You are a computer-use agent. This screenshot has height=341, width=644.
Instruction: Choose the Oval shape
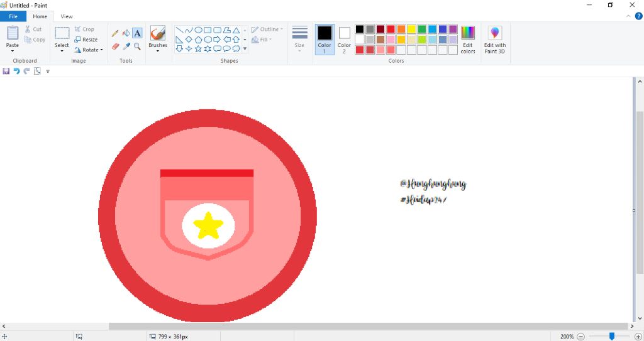click(x=198, y=30)
